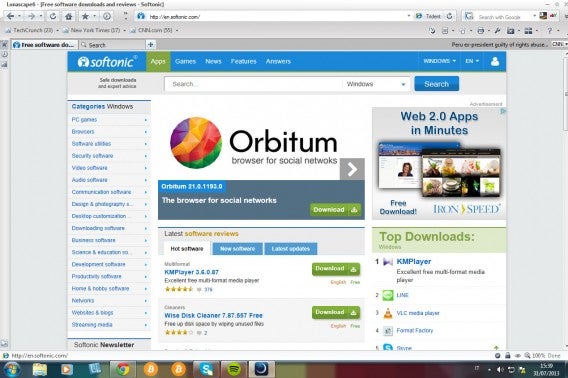Open Skype from the taskbar
The image size is (568, 378).
click(206, 369)
